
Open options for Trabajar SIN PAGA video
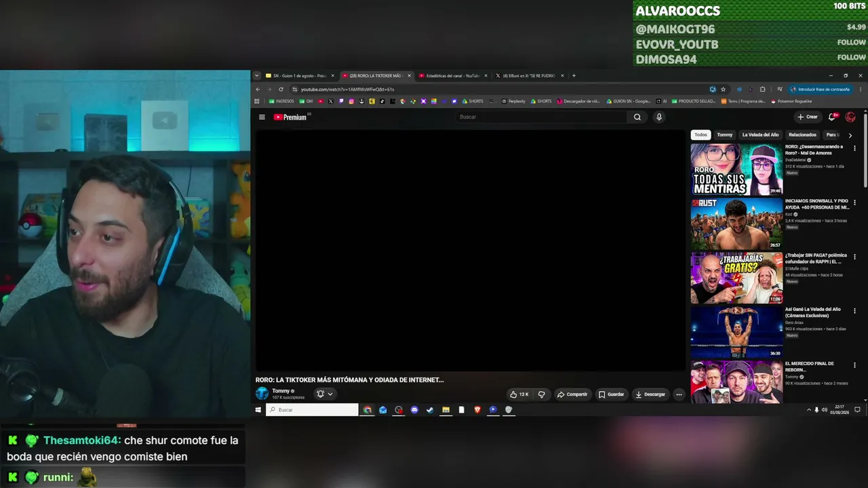click(854, 258)
